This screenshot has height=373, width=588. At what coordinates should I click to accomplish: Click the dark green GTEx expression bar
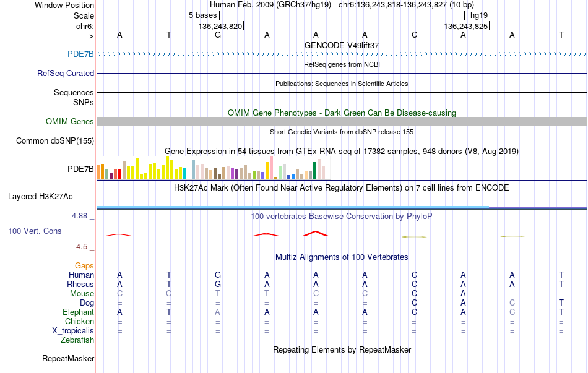tap(315, 171)
